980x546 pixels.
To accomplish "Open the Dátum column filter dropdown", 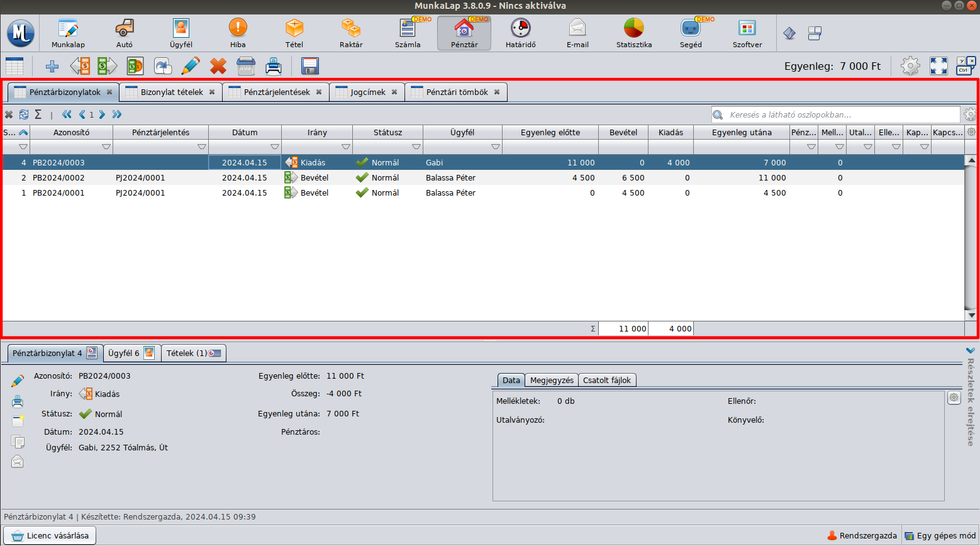I will pos(274,147).
